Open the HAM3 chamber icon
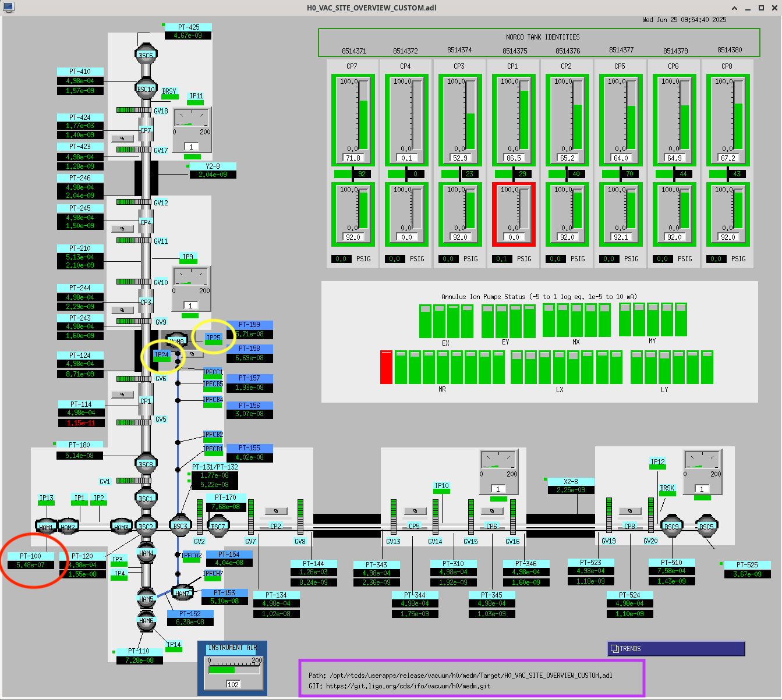 coord(121,527)
